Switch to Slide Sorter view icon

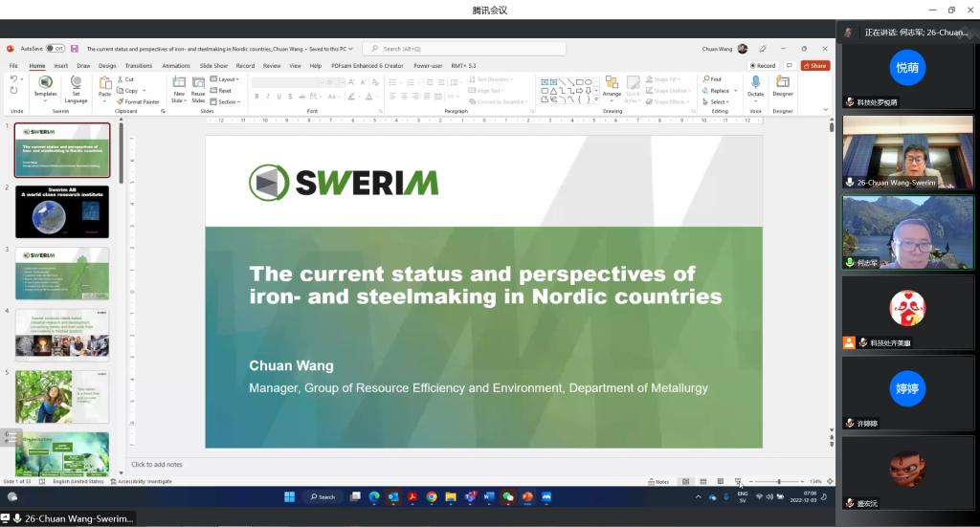coord(703,481)
